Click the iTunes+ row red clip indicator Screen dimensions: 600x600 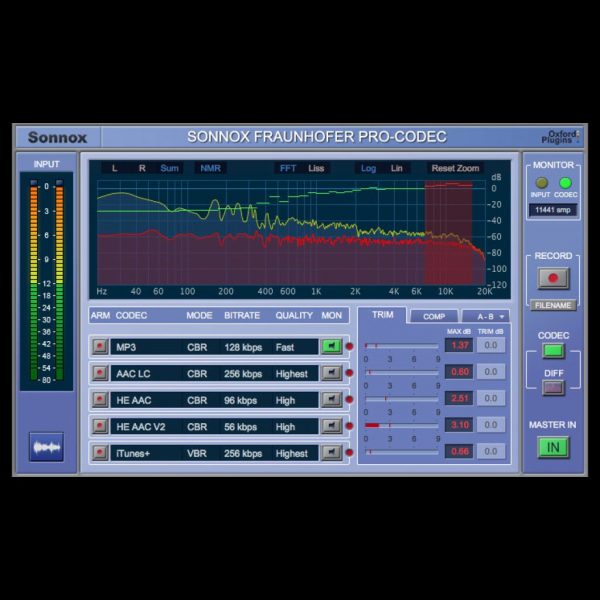click(x=349, y=453)
